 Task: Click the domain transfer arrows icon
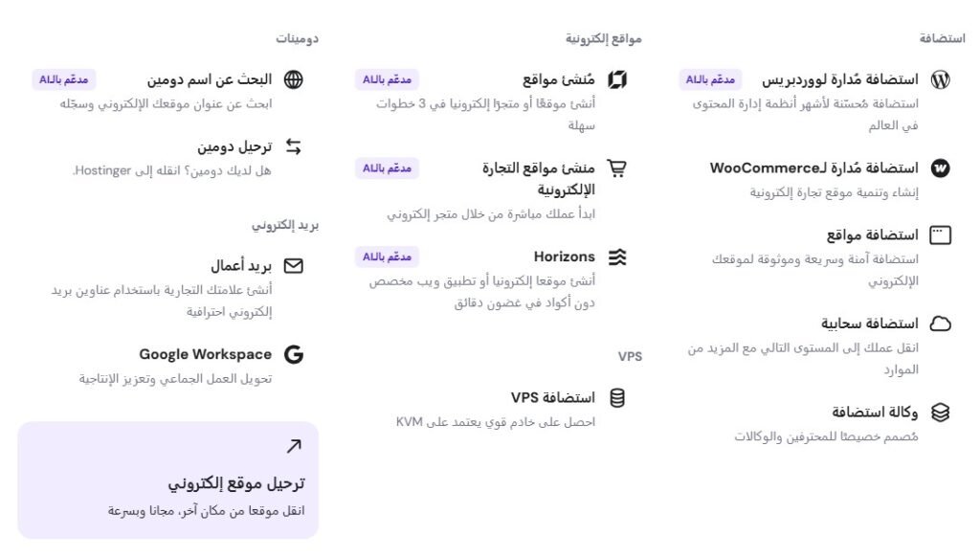pyautogui.click(x=293, y=146)
